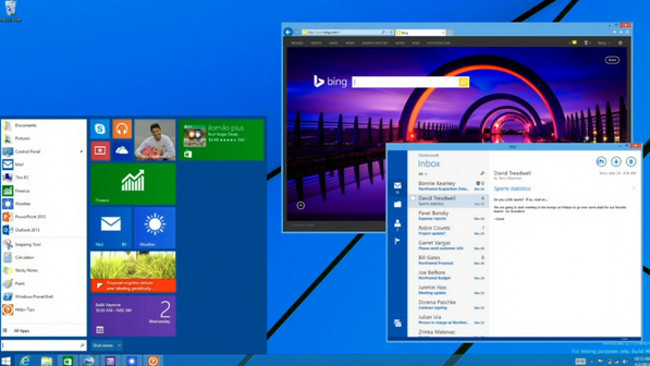Open the Bill Gates email
This screenshot has height=366, width=650.
tap(448, 260)
